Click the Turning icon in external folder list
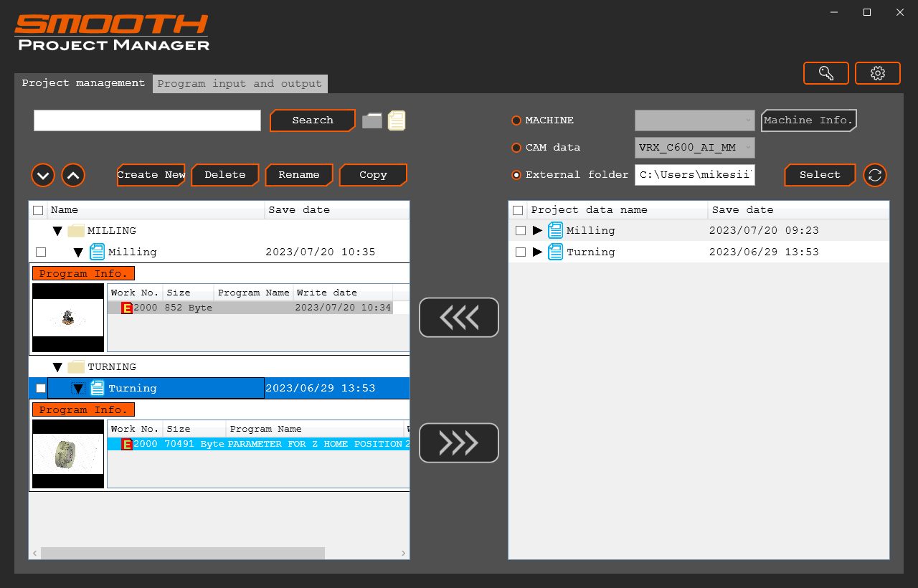 [x=556, y=252]
